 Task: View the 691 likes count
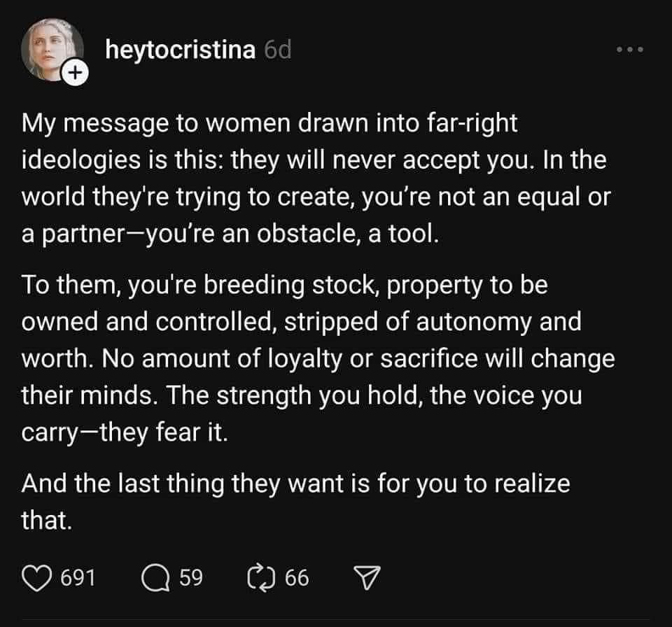point(78,578)
